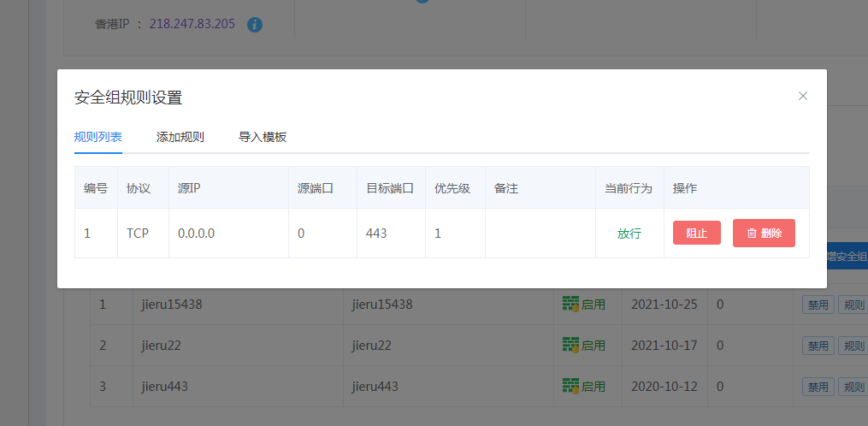Viewport: 868px width, 426px height.
Task: Click the IP address 218.247.83.205
Action: point(192,24)
